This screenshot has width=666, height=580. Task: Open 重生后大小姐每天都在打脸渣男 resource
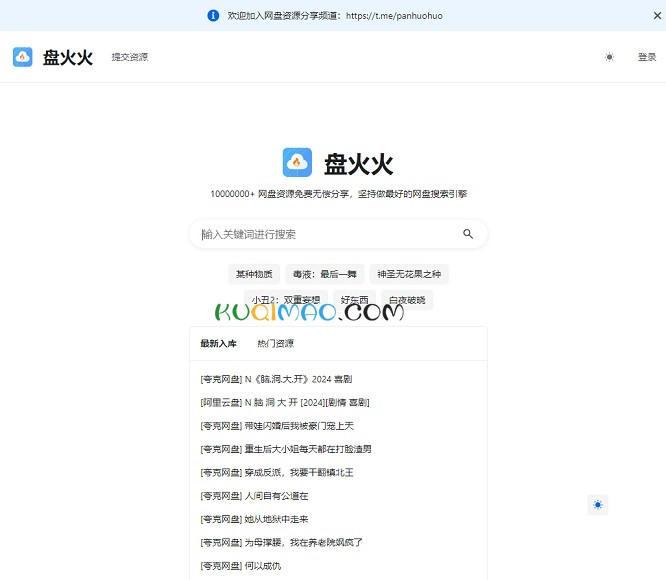[x=286, y=449]
